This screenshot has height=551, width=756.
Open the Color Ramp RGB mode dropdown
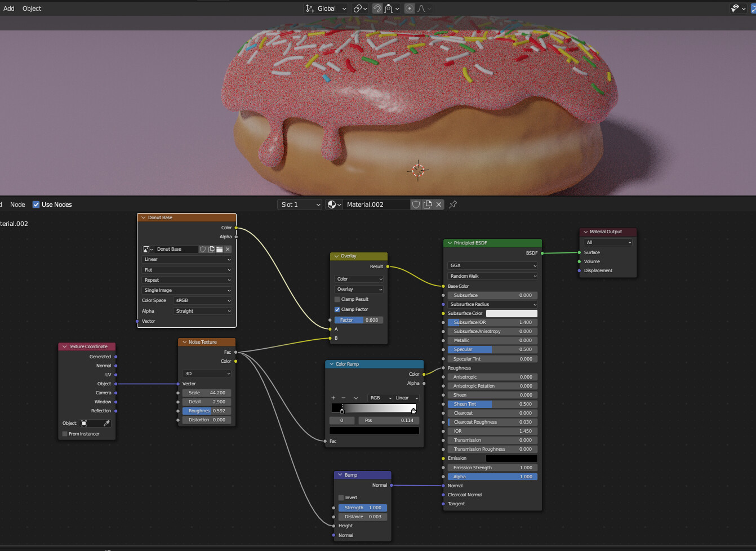tap(380, 398)
